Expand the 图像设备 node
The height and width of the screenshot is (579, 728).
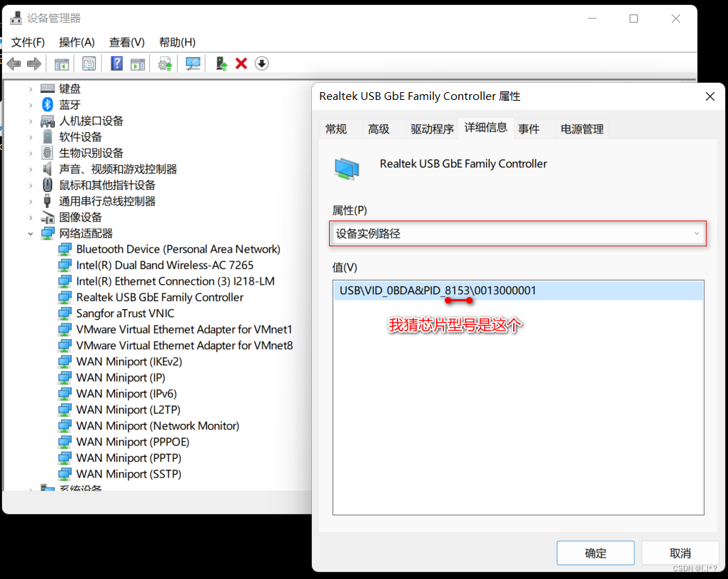tap(31, 217)
